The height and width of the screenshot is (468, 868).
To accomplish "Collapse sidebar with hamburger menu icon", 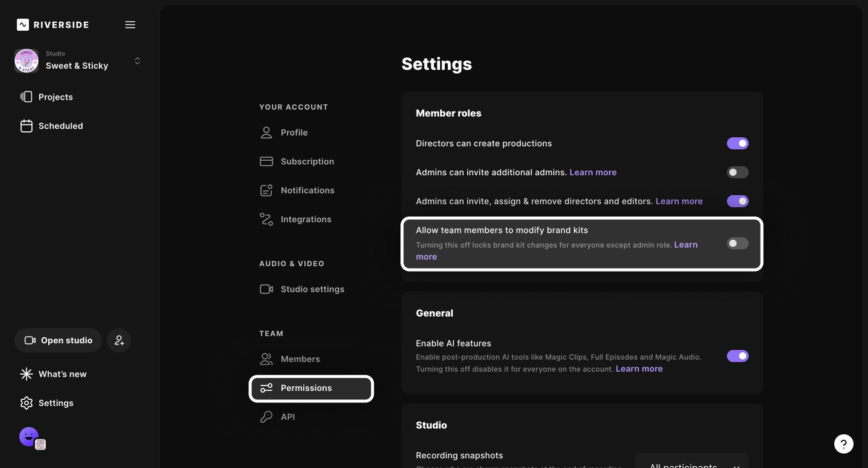I will click(x=130, y=25).
